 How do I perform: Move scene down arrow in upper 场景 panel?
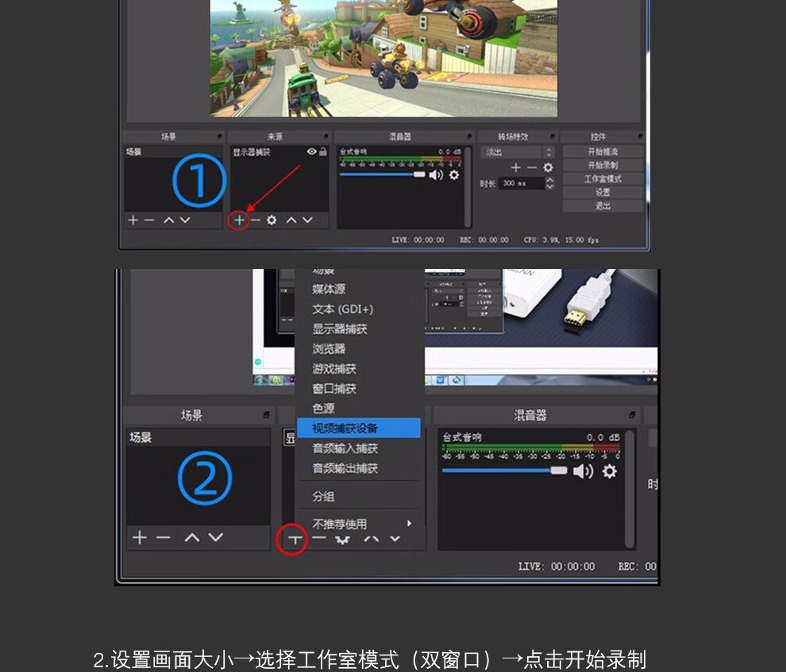pyautogui.click(x=185, y=220)
